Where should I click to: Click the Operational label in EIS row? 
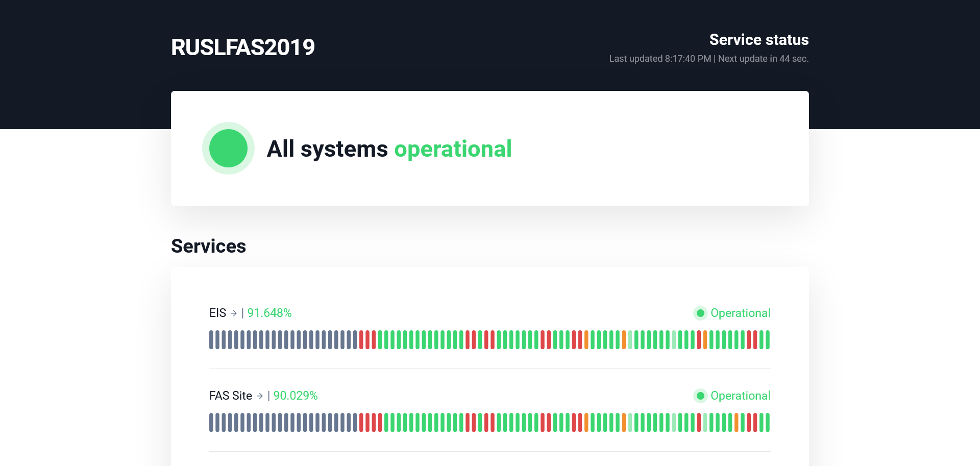tap(740, 313)
